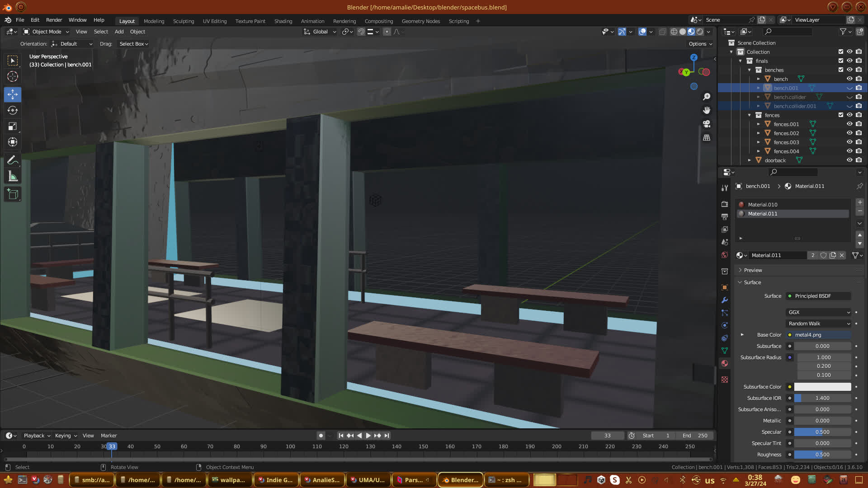Viewport: 868px width, 488px height.
Task: Hide fences.002 with its eye icon
Action: point(849,133)
